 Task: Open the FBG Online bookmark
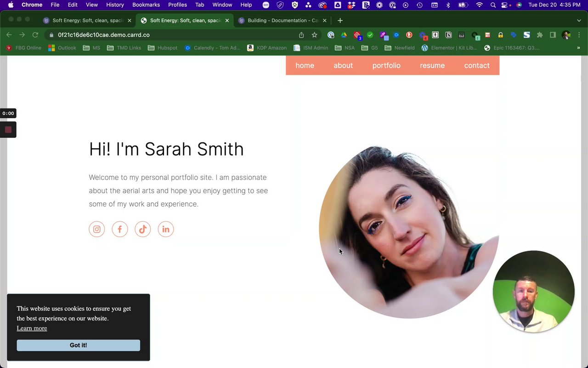(x=23, y=48)
